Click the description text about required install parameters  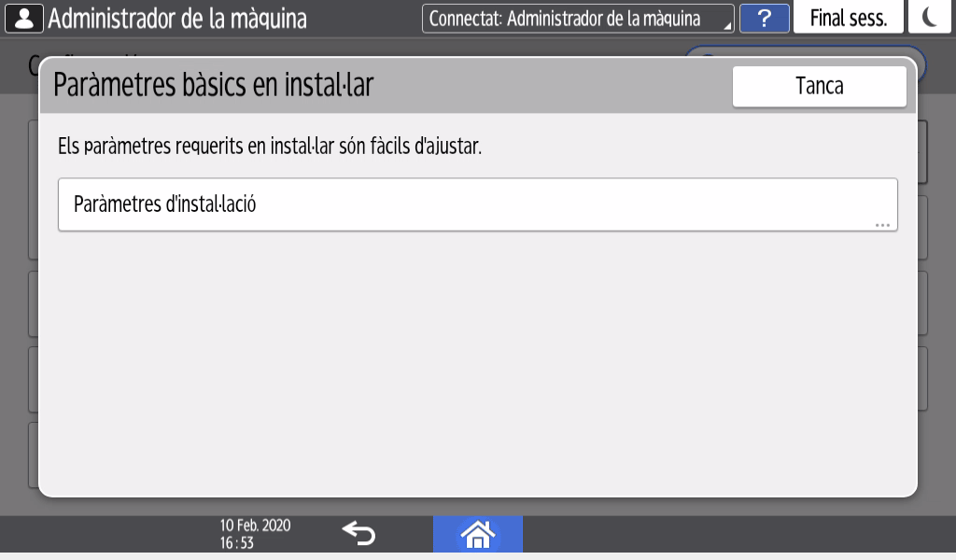coord(270,147)
